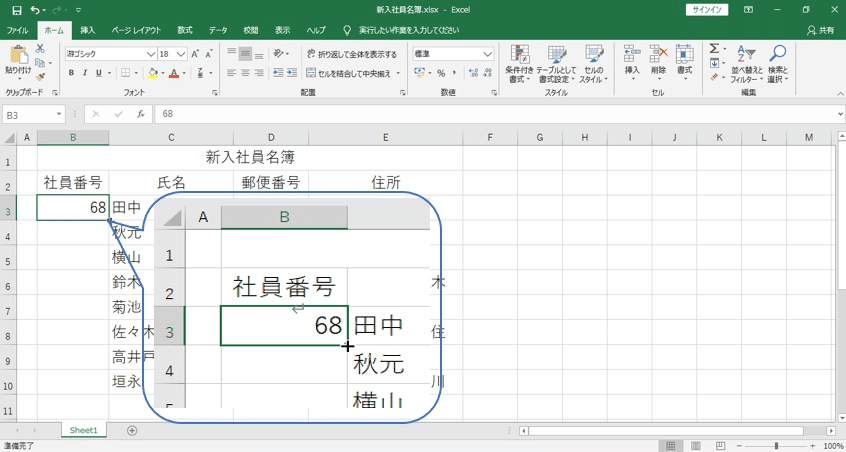The image size is (846, 452).
Task: Decrease font size with small A icon
Action: click(209, 54)
